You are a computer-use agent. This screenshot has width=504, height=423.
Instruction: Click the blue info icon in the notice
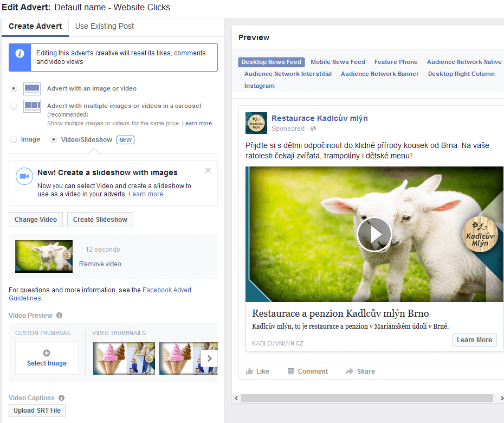(x=20, y=53)
